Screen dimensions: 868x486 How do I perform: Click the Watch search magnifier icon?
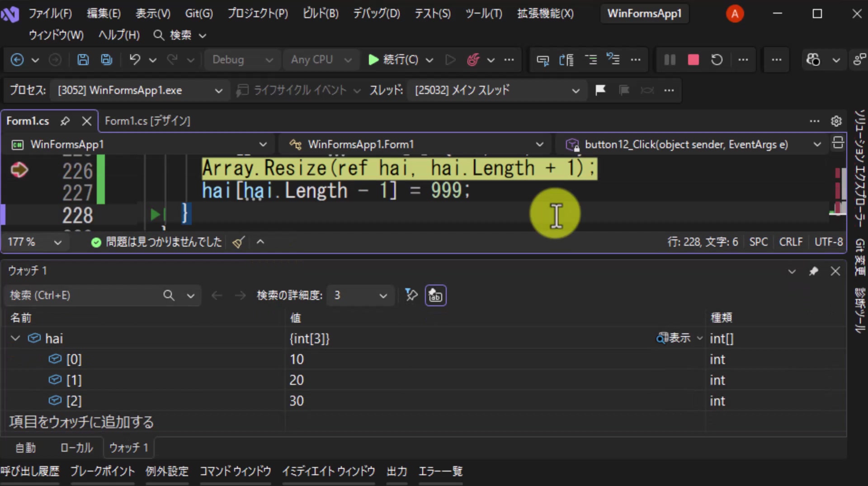[169, 295]
